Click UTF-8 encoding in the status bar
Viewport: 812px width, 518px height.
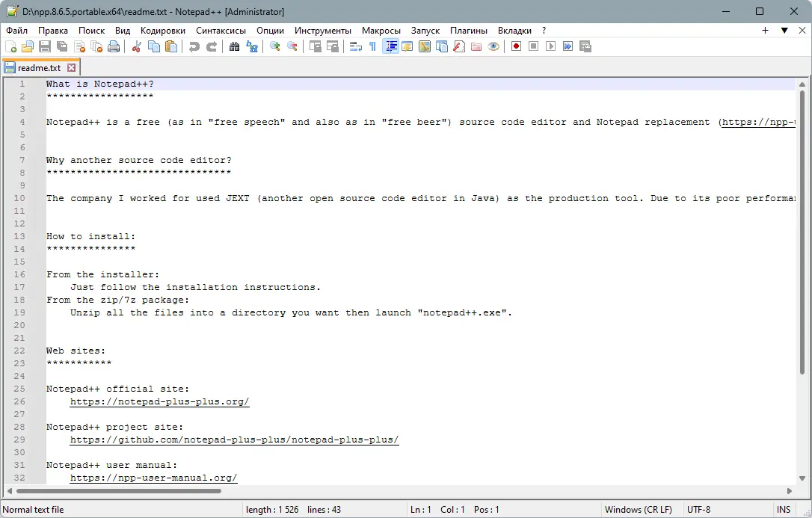click(698, 510)
